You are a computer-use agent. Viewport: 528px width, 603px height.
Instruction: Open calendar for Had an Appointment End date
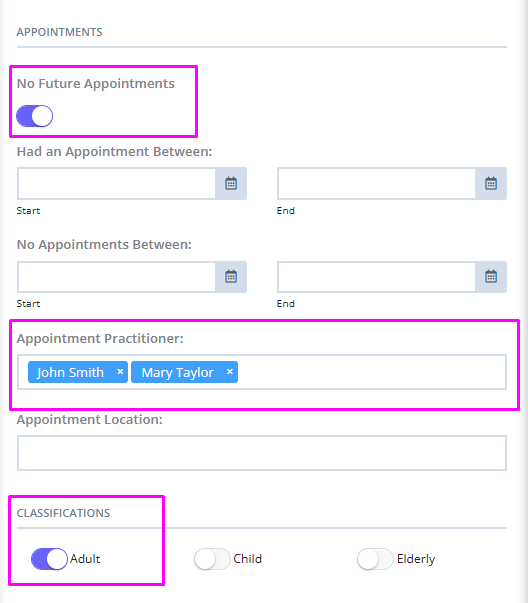[x=491, y=183]
